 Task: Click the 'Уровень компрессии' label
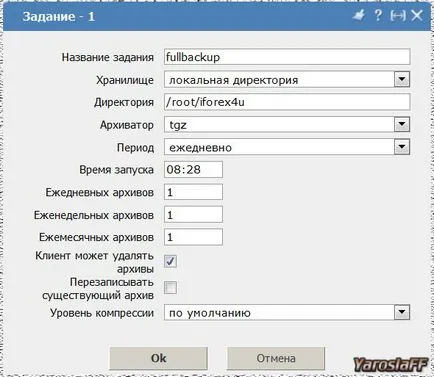102,313
